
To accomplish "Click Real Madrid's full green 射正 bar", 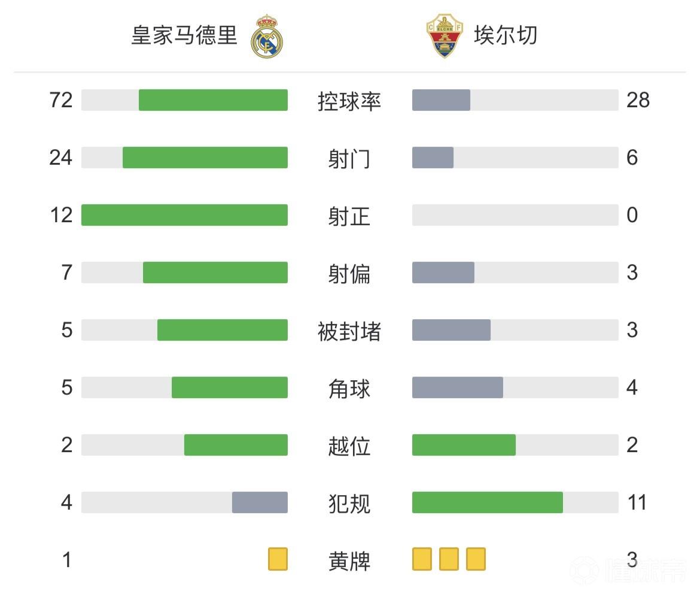I will [184, 215].
